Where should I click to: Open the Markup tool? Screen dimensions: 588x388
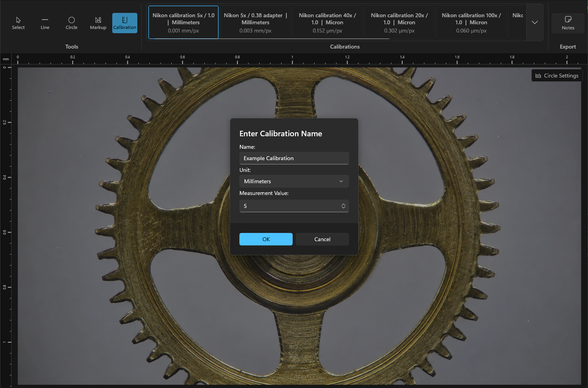pos(98,23)
